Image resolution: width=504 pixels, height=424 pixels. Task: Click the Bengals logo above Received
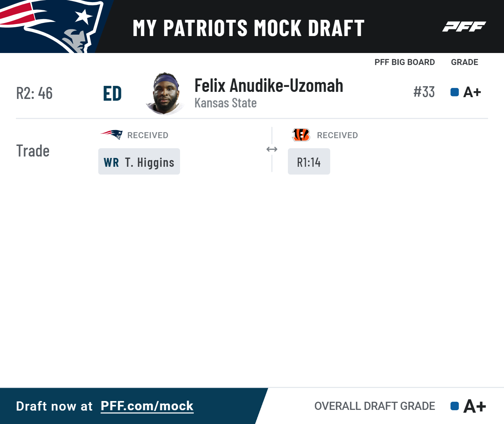pos(301,135)
